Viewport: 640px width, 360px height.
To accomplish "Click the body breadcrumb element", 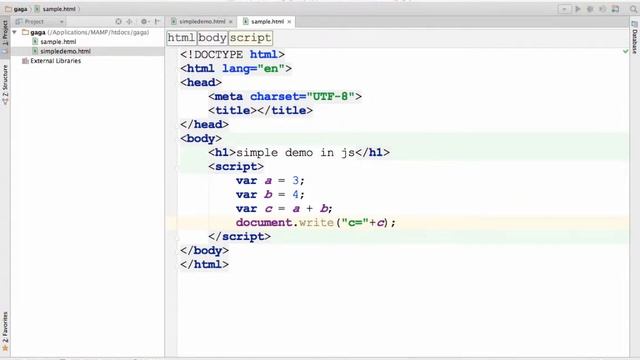I will point(212,38).
